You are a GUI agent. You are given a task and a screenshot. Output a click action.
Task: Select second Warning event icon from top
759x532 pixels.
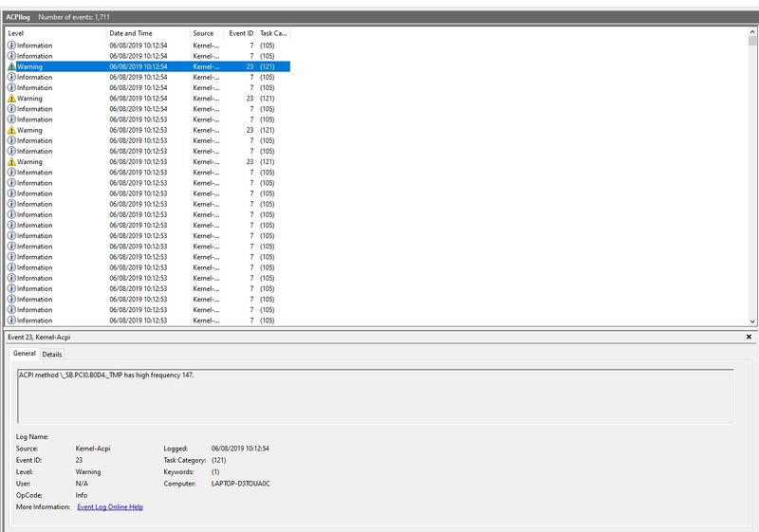coord(11,99)
